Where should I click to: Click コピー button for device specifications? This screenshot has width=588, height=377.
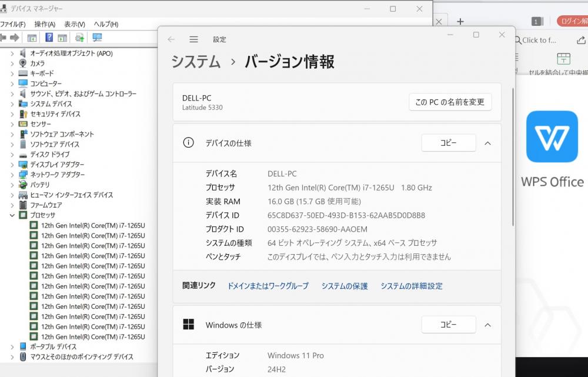tap(449, 143)
